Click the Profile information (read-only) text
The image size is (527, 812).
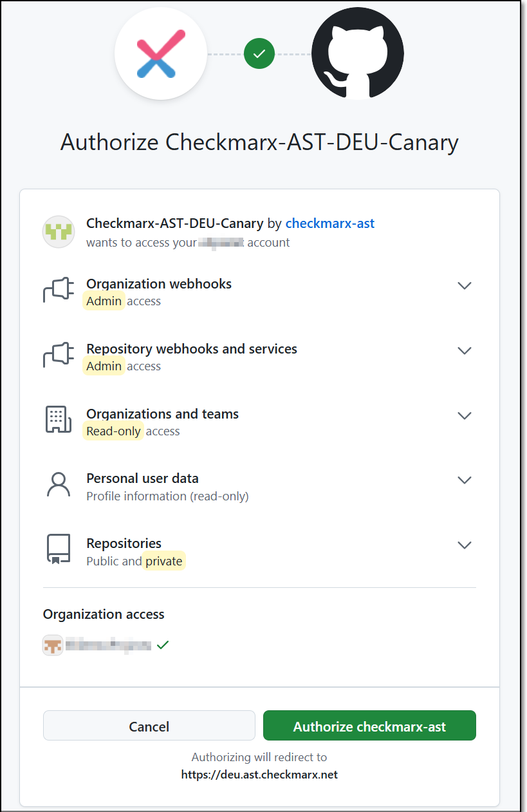167,496
